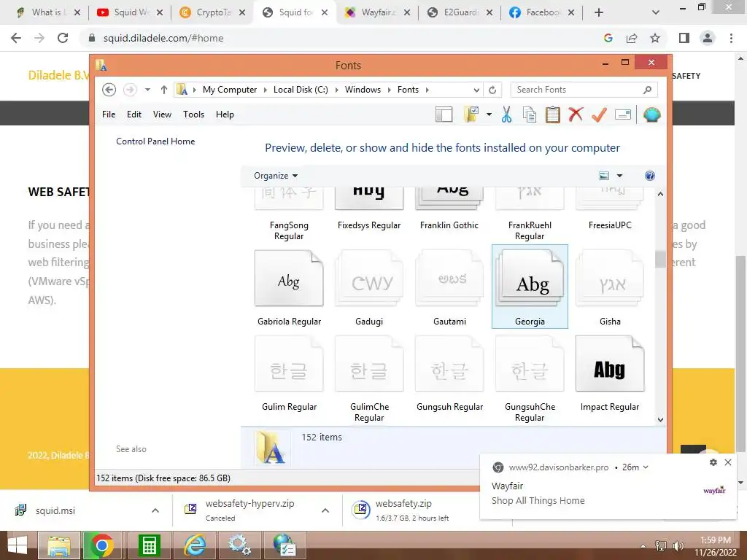The height and width of the screenshot is (560, 747).
Task: Open Internet Explorer from the taskbar
Action: [x=195, y=545]
